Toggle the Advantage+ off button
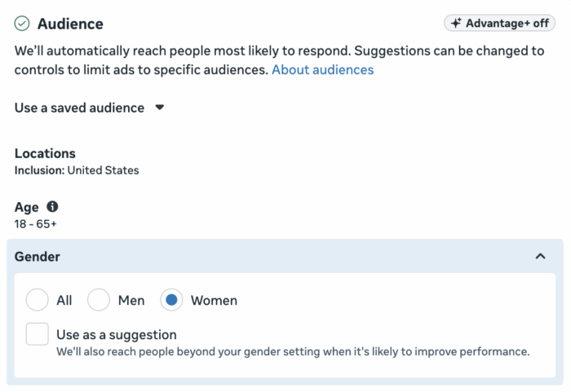This screenshot has width=571, height=392. [499, 24]
